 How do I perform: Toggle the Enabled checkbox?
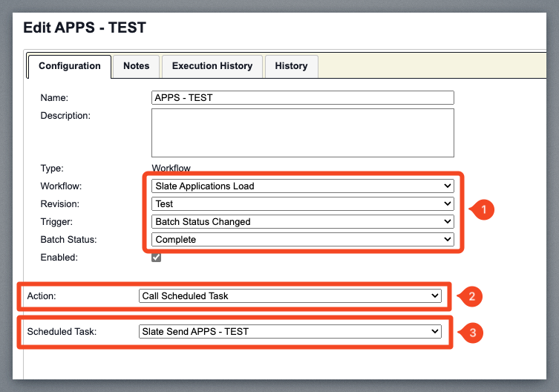coord(156,257)
